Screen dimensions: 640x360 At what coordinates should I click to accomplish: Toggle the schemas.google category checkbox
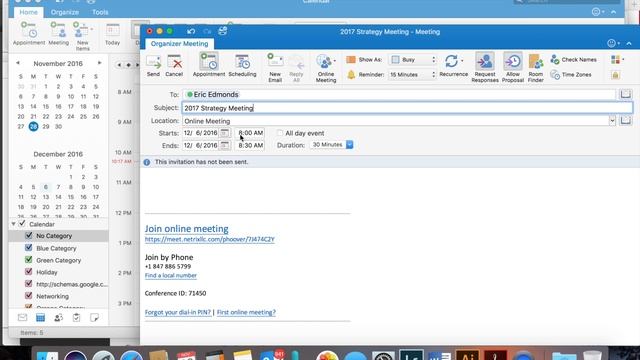point(29,284)
